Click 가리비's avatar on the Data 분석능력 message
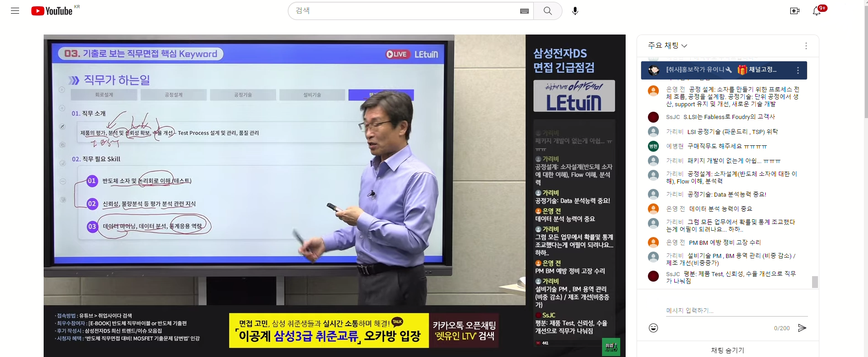 click(653, 194)
